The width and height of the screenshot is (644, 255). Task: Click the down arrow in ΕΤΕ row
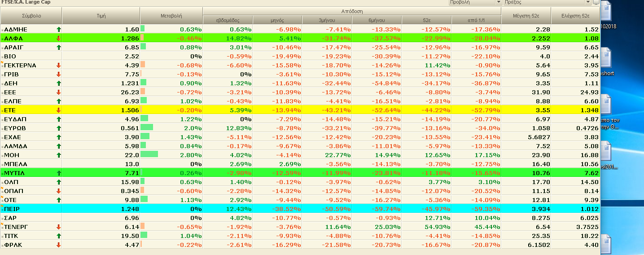pyautogui.click(x=58, y=110)
